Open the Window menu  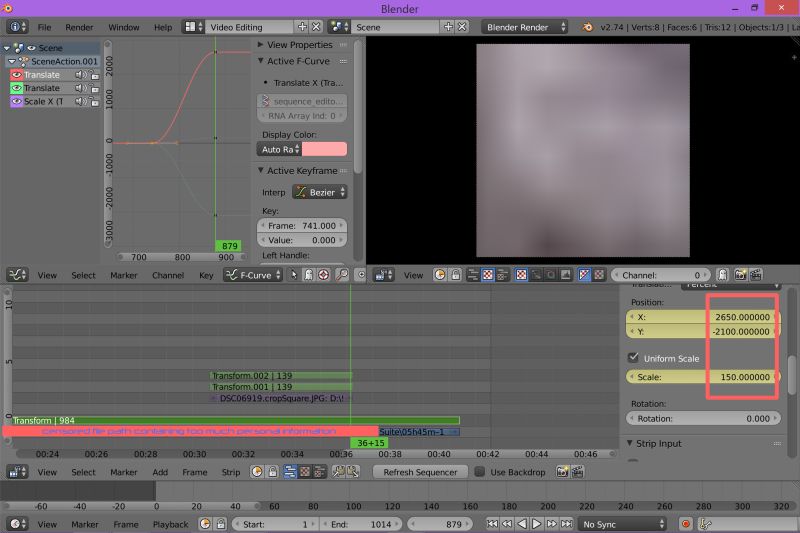pyautogui.click(x=124, y=27)
